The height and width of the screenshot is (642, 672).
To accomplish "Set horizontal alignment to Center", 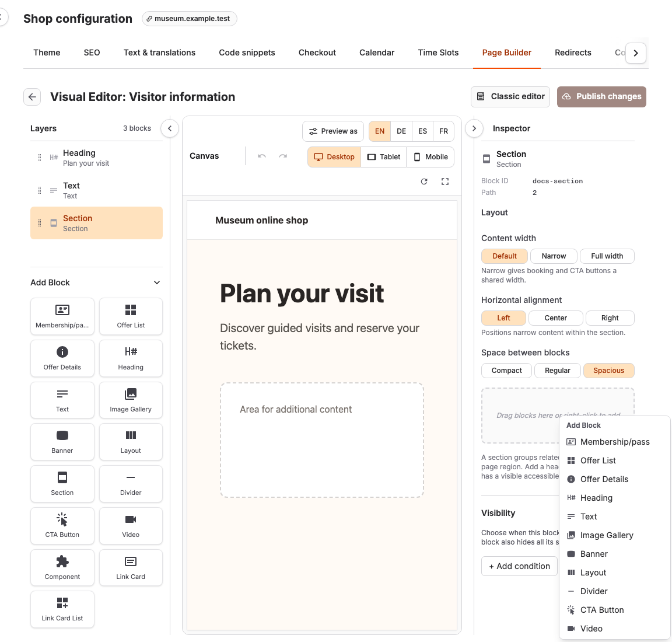I will coord(555,317).
